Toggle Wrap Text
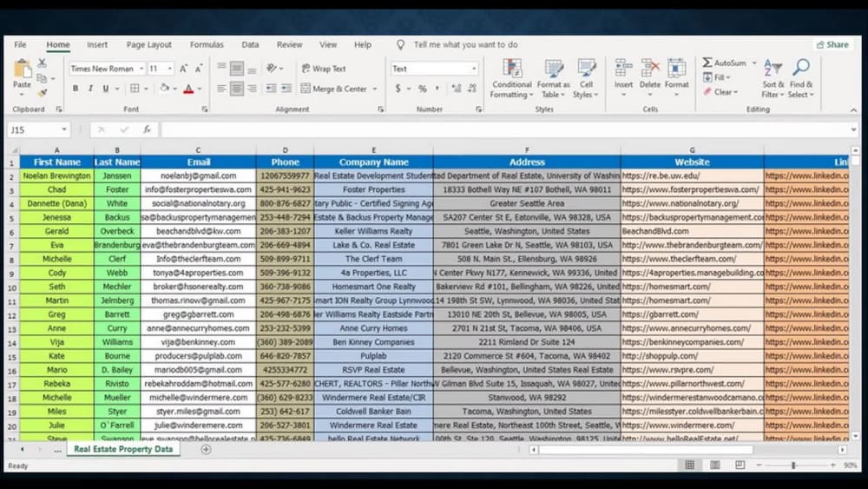Image resolution: width=868 pixels, height=489 pixels. click(324, 69)
